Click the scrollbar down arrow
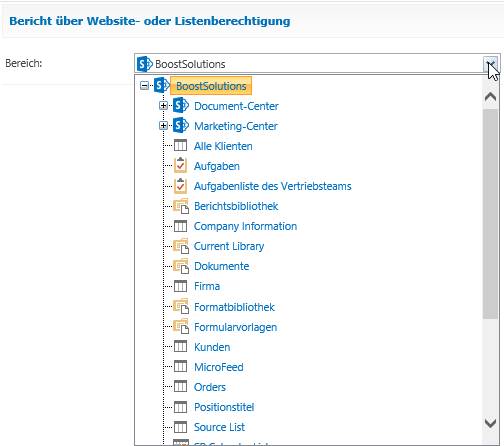This screenshot has height=446, width=504. [490, 423]
